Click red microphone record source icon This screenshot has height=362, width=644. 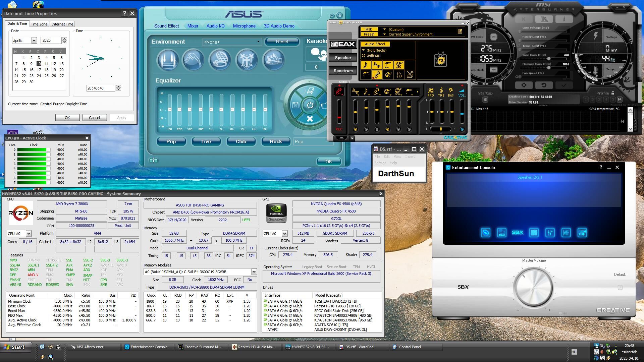339,91
